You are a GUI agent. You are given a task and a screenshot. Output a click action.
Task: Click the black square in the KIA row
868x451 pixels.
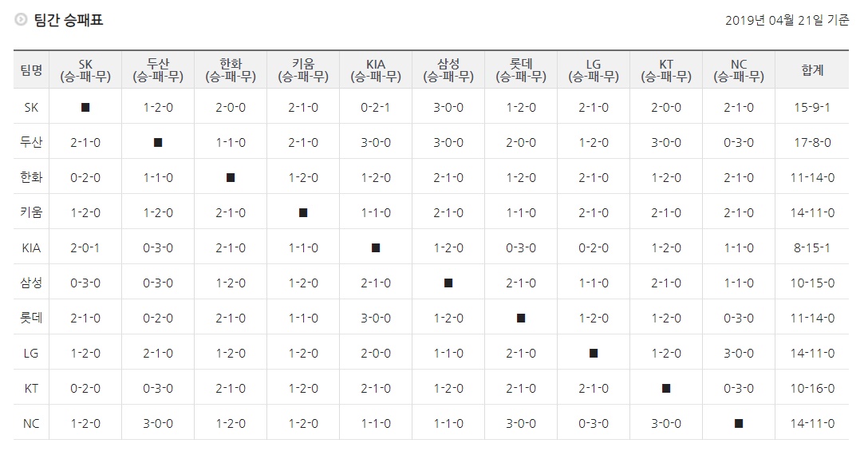coord(376,247)
